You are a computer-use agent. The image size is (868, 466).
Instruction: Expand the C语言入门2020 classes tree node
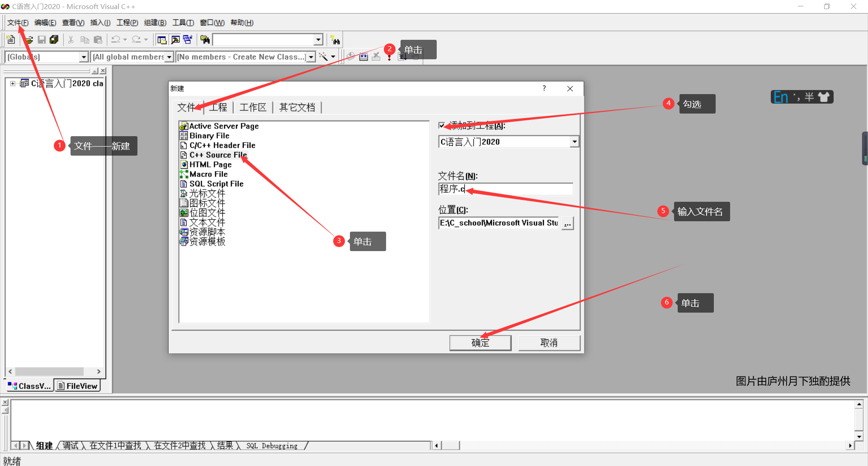(x=13, y=83)
